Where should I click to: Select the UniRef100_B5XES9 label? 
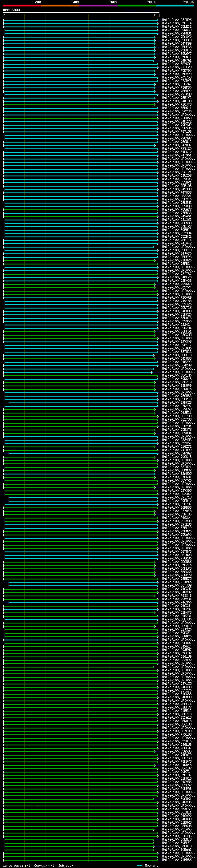pos(177,809)
